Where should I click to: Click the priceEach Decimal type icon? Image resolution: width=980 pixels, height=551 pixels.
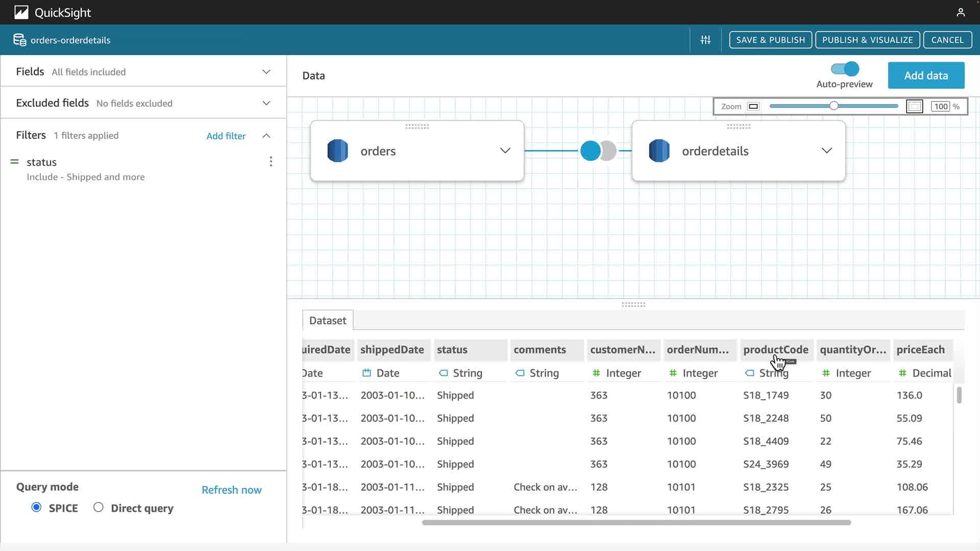click(x=902, y=373)
